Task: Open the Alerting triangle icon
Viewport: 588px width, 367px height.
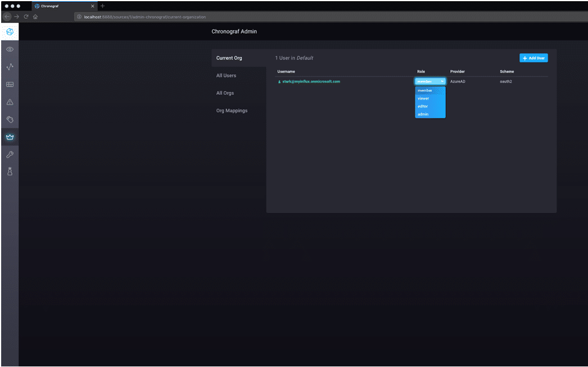Action: (x=10, y=102)
